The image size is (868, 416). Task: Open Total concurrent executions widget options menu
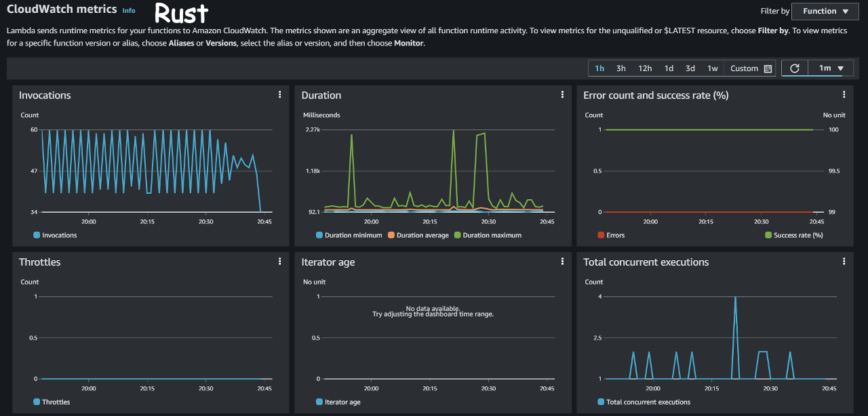[x=844, y=262]
